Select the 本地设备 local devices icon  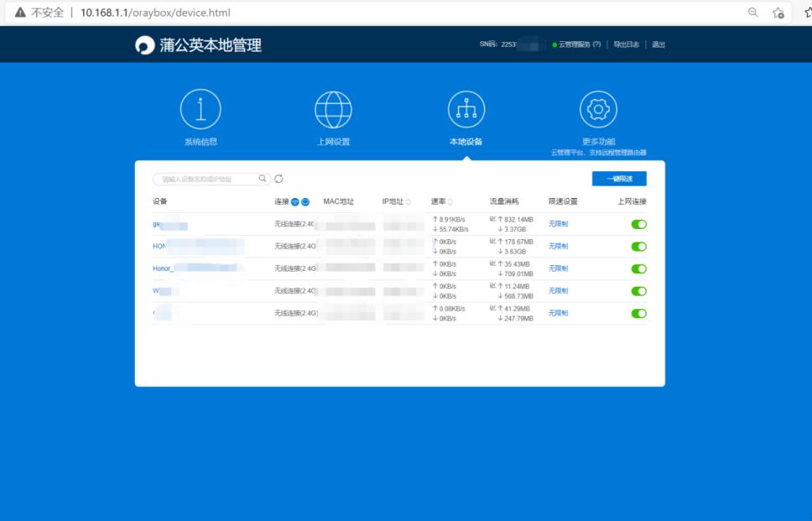click(x=466, y=108)
